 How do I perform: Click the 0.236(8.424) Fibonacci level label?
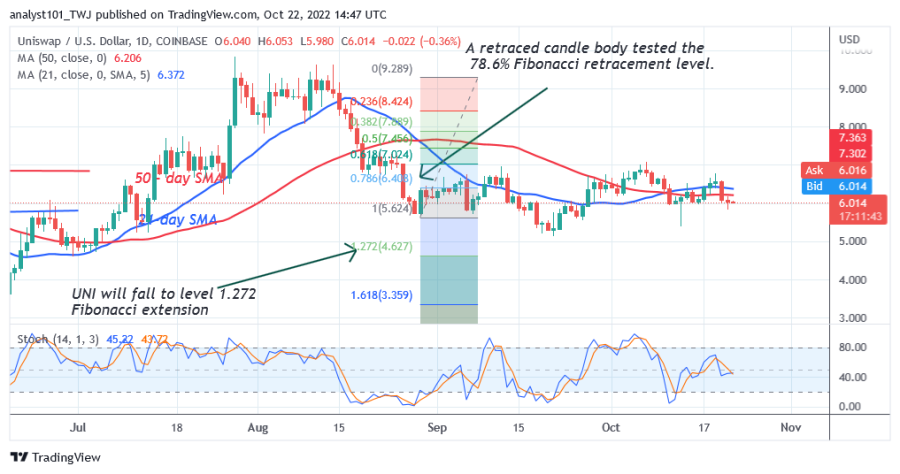(381, 102)
